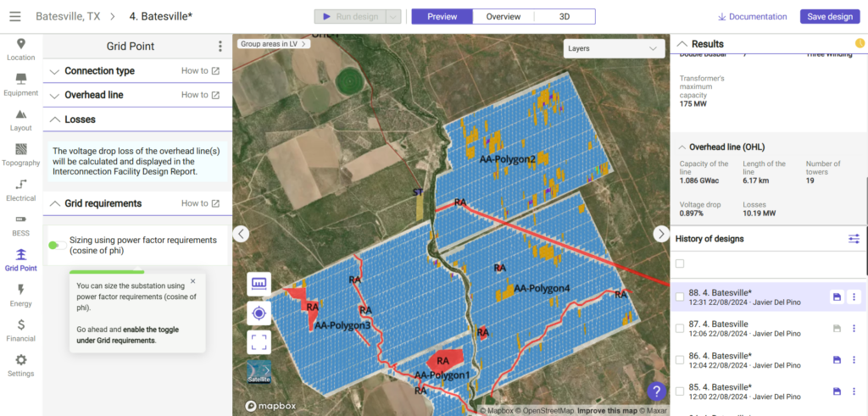Viewport: 868px width, 416px height.
Task: Switch to the 3D view tab
Action: 565,17
